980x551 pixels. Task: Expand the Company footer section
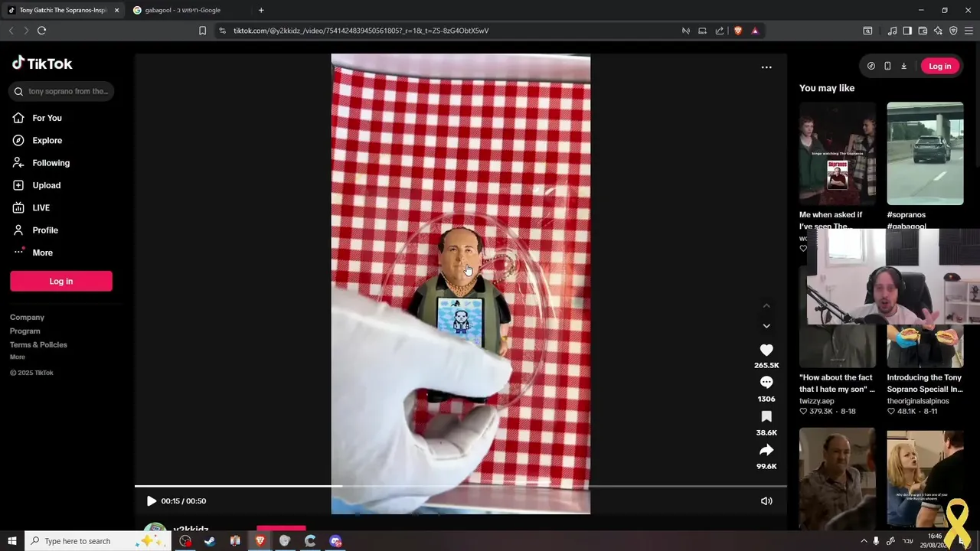(27, 317)
